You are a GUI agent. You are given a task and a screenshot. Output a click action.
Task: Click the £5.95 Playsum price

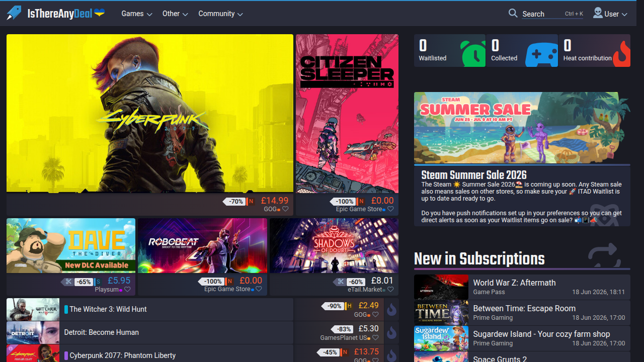[x=119, y=281]
